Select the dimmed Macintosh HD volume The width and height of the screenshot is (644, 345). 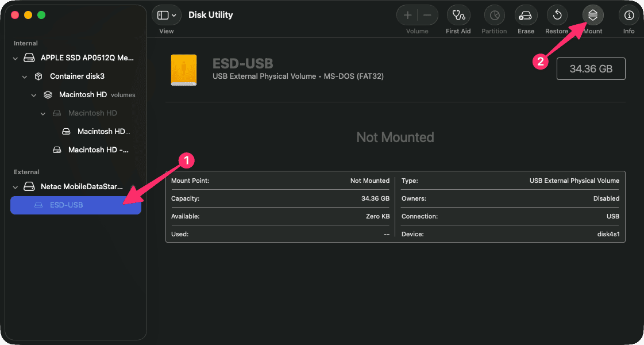(76, 113)
